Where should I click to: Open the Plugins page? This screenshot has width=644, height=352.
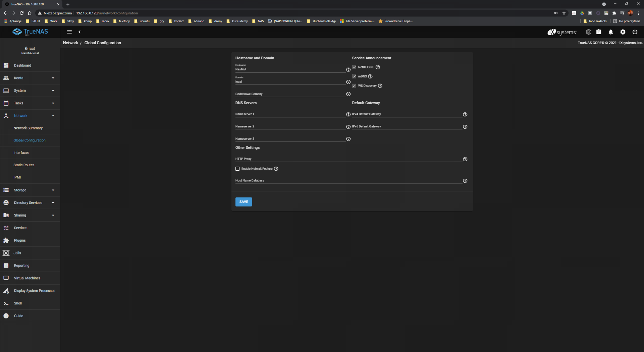tap(30, 240)
